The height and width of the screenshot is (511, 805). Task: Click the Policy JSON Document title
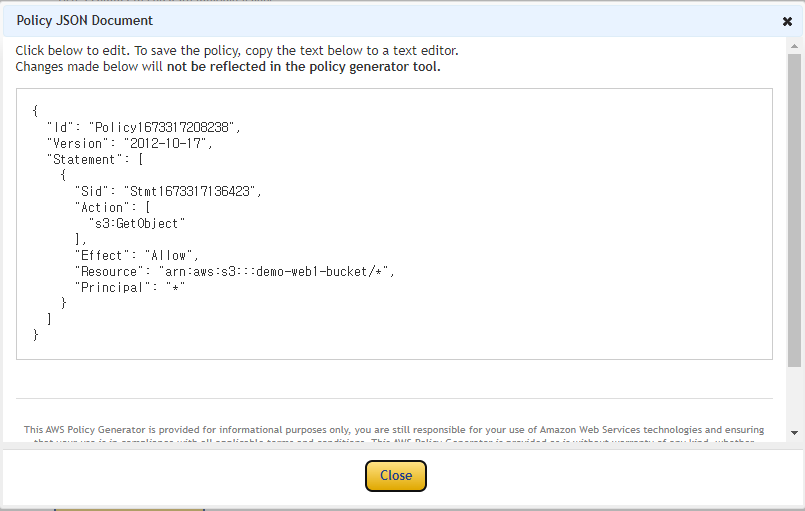[x=85, y=21]
